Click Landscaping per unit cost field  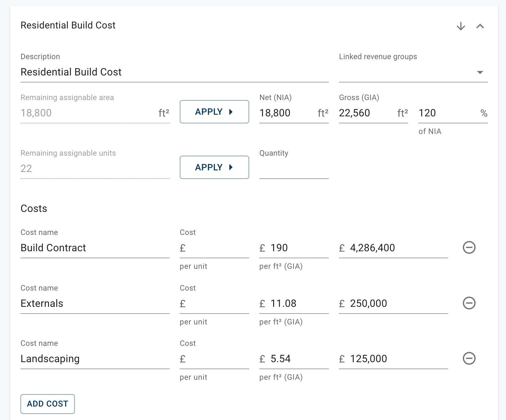[x=214, y=359]
